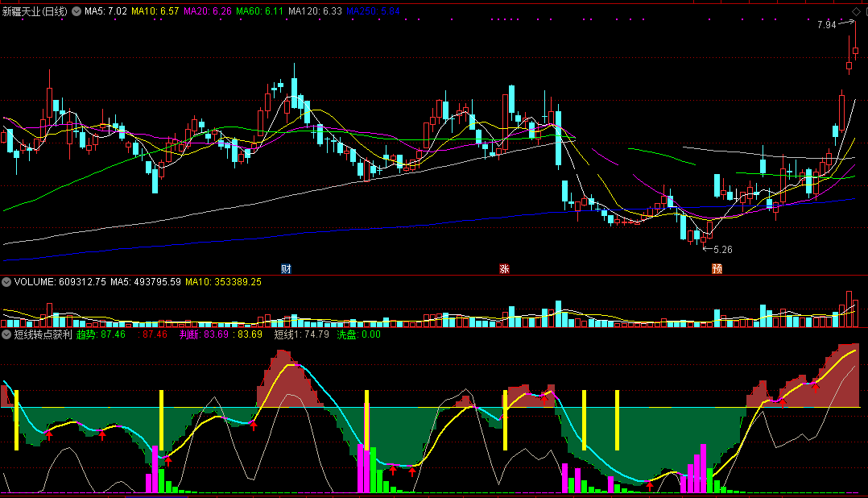Click the MA120: 6.33 label
The height and width of the screenshot is (498, 868).
click(x=315, y=11)
